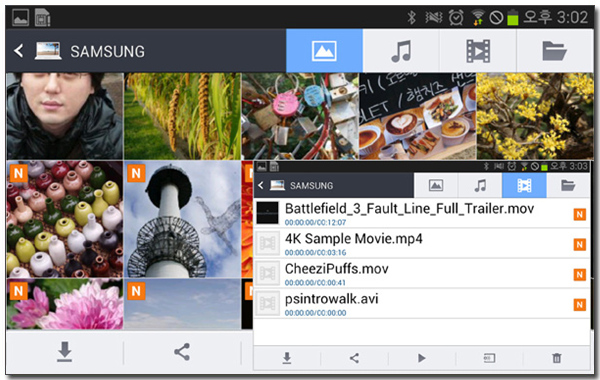This screenshot has height=380, width=600.
Task: Tap the picture notification icon in status bar
Action: pos(21,18)
